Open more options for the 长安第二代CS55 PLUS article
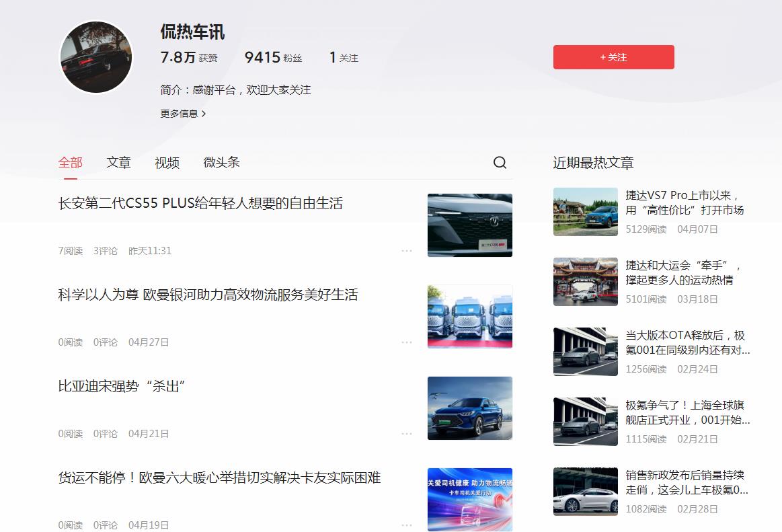The image size is (782, 532). click(406, 250)
